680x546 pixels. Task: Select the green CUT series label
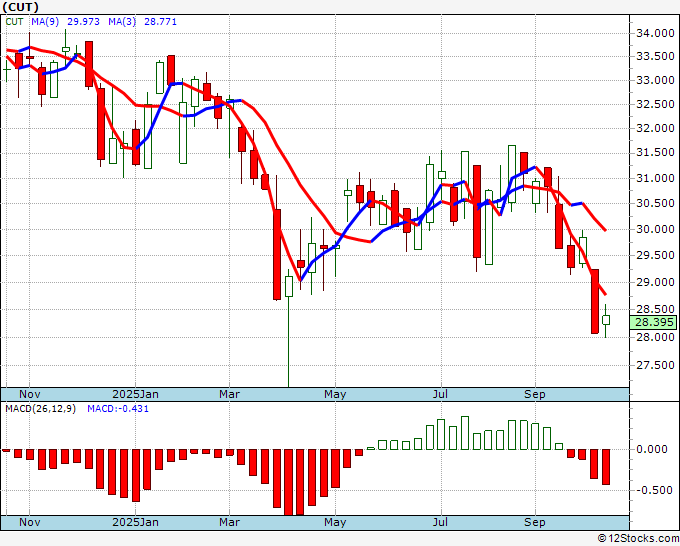(14, 22)
